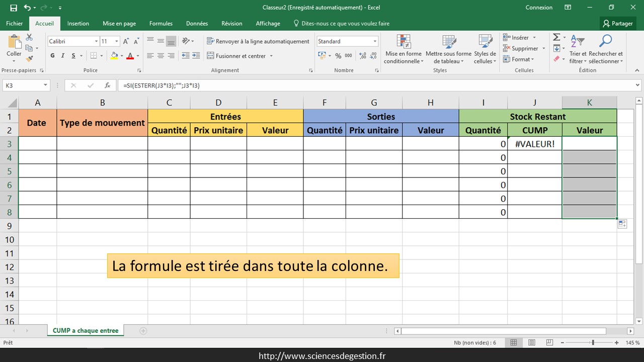The height and width of the screenshot is (362, 644).
Task: Click the zoom slider in status bar
Action: click(x=593, y=342)
